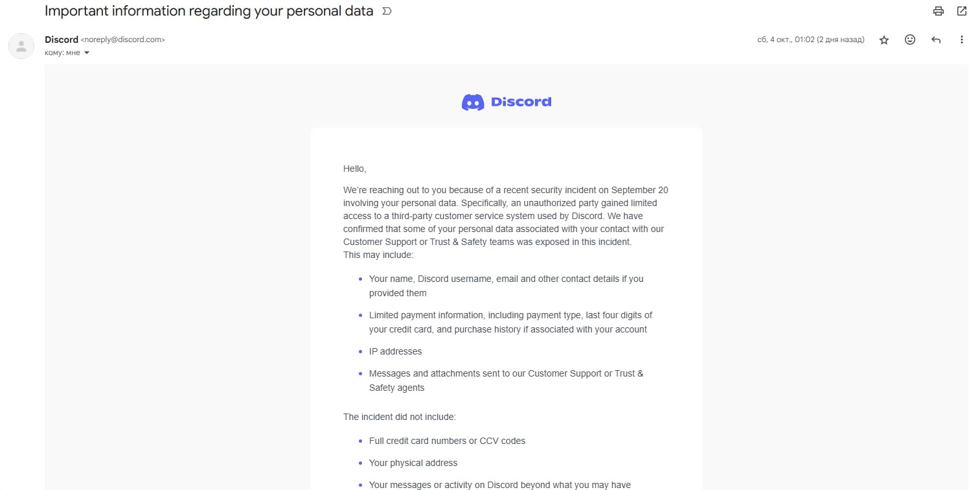Reply to the Discord email
Image resolution: width=980 pixels, height=490 pixels.
tap(936, 40)
